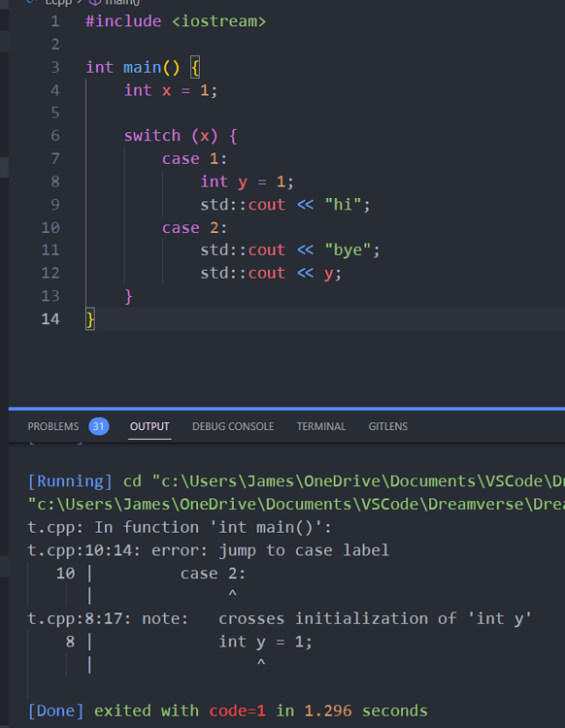The width and height of the screenshot is (565, 728).
Task: Click line number 12 in the gutter
Action: coord(50,273)
